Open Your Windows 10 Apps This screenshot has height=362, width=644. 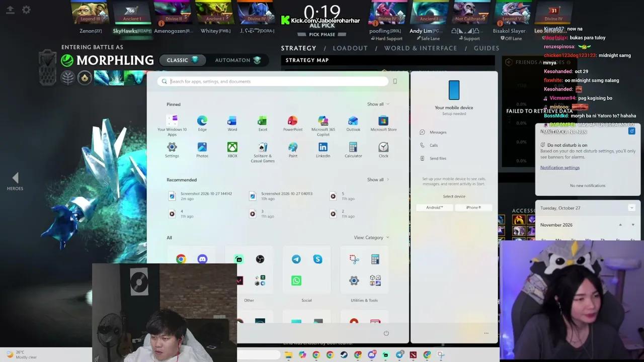pyautogui.click(x=172, y=126)
